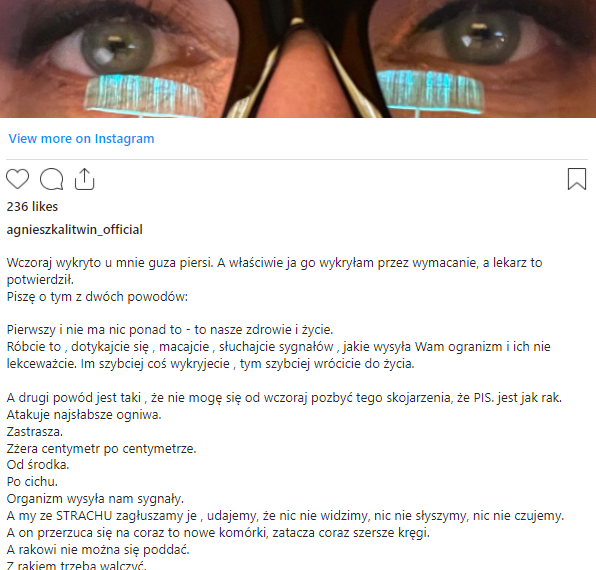Like the post with the heart icon
The width and height of the screenshot is (596, 570).
click(x=17, y=179)
